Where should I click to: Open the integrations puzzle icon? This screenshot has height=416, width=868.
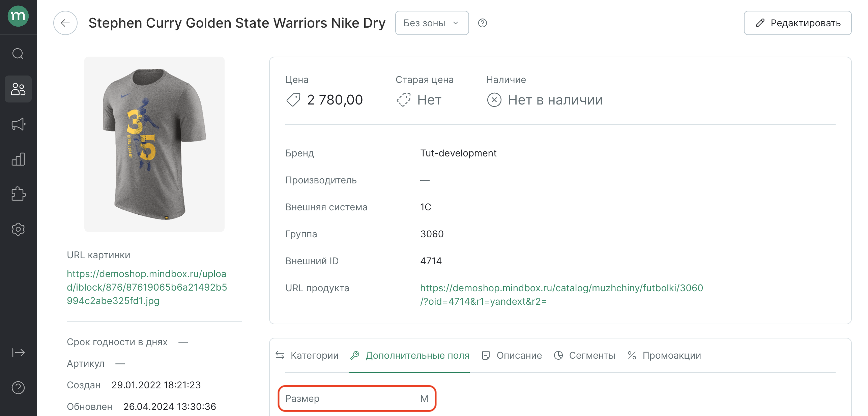(18, 194)
